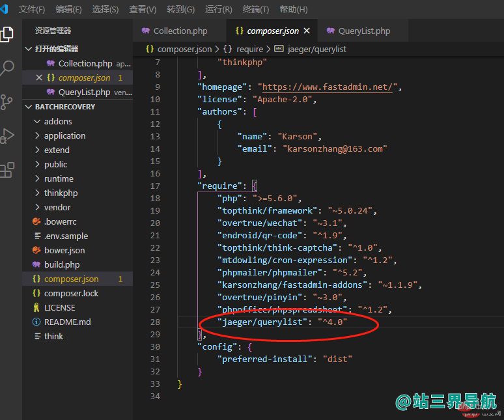Image resolution: width=504 pixels, height=420 pixels.
Task: Click string symbol icon in breadcrumb
Action: pyautogui.click(x=279, y=49)
